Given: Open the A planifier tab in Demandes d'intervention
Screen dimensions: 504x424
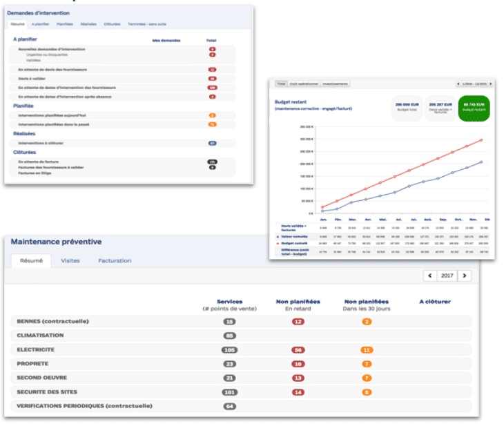Looking at the screenshot, I should (x=41, y=24).
